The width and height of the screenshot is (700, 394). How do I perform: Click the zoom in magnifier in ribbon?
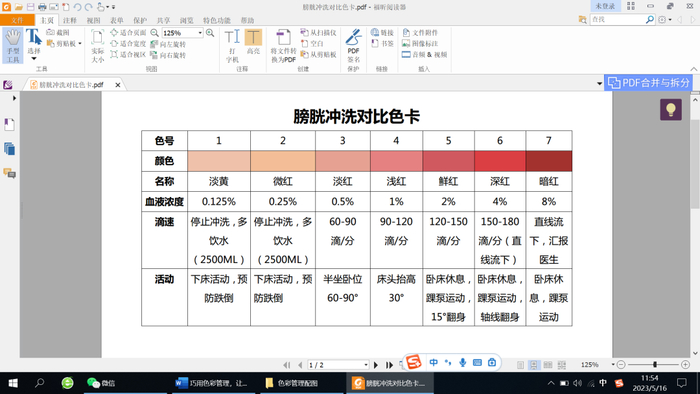210,33
